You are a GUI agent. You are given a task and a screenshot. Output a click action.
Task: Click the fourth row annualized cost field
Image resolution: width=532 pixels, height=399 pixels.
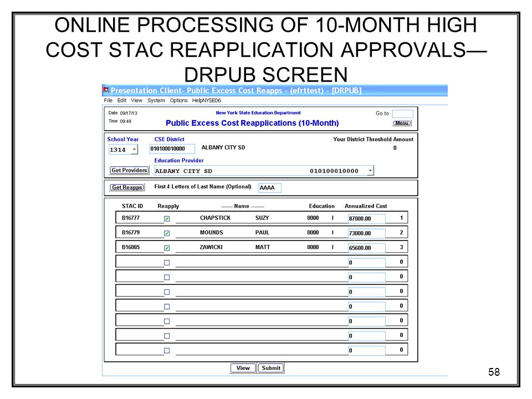367,263
